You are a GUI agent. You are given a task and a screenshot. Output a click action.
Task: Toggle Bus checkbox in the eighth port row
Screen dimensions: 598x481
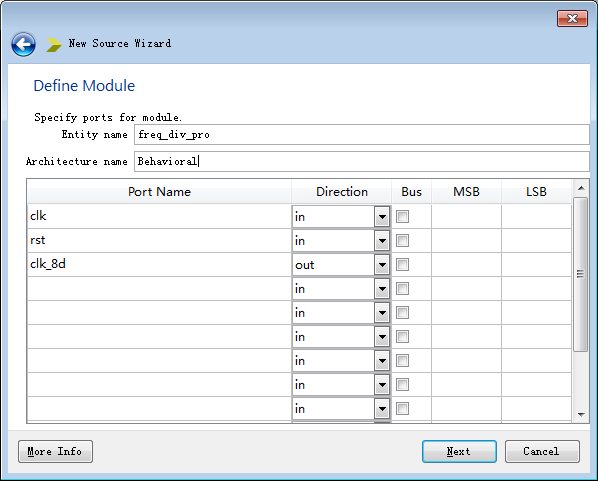(402, 384)
